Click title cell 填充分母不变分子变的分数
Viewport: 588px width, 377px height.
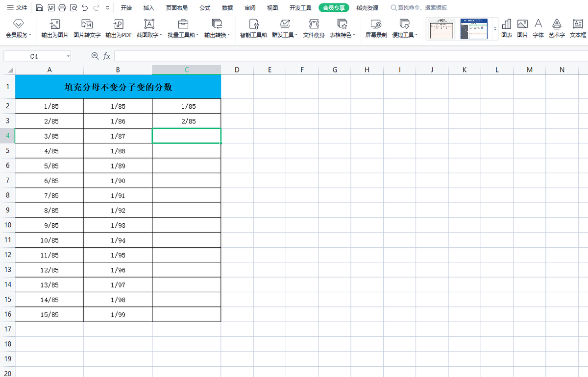[x=118, y=87]
